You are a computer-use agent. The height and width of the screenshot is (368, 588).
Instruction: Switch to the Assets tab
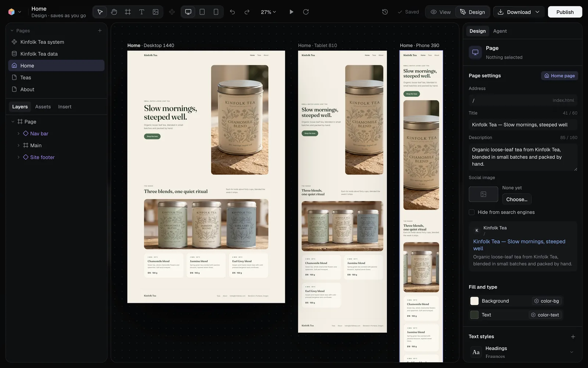pos(43,107)
